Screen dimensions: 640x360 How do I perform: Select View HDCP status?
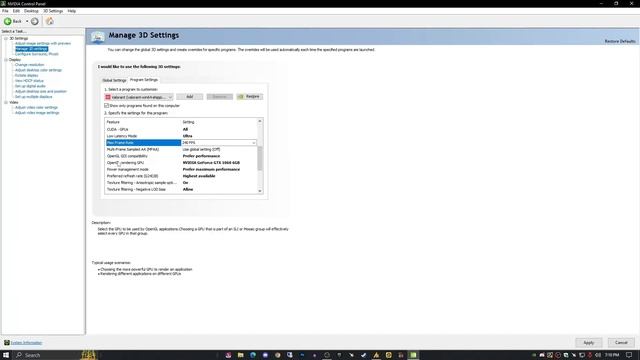pos(29,81)
